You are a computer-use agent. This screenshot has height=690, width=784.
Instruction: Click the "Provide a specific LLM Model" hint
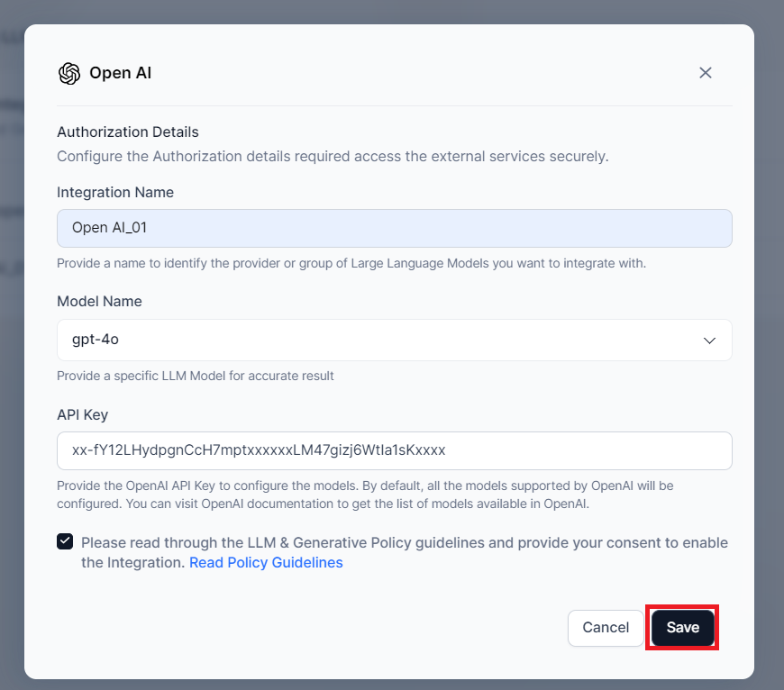point(195,376)
